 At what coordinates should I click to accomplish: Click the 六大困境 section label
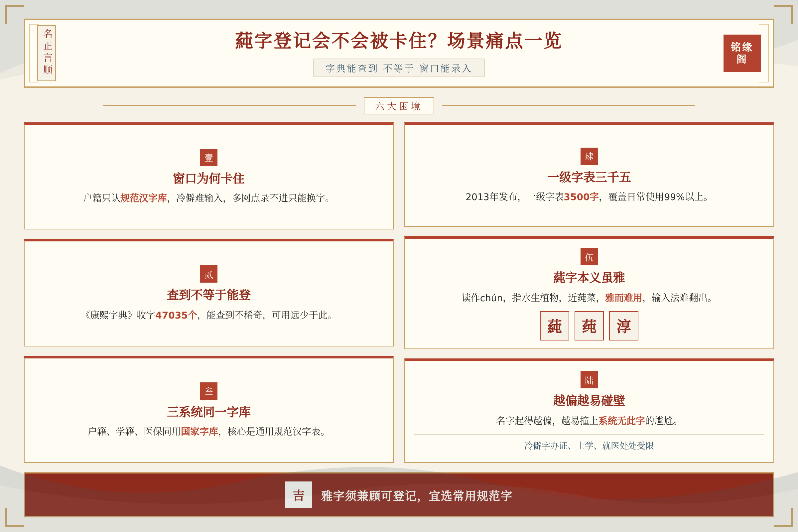click(x=399, y=106)
